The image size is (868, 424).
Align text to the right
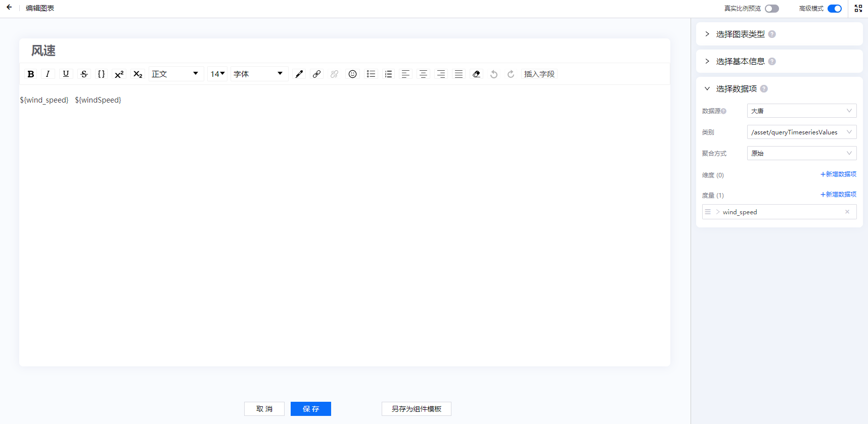(441, 74)
